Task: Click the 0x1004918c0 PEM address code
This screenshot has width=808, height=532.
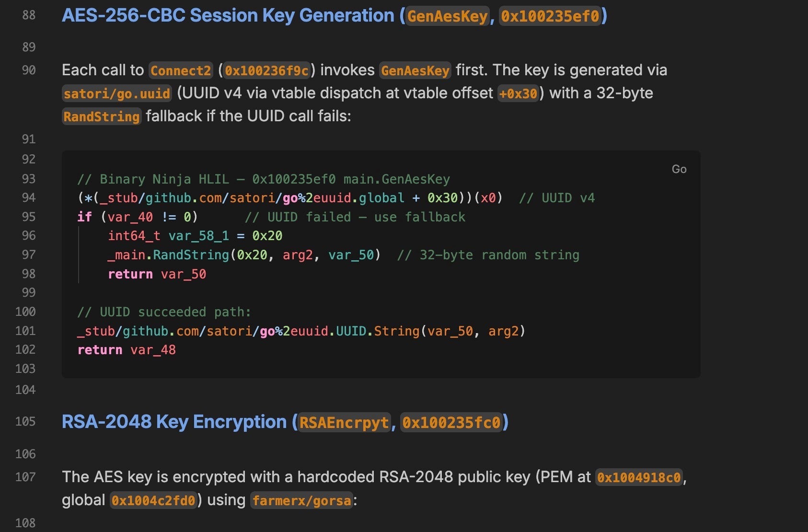Action: click(638, 478)
